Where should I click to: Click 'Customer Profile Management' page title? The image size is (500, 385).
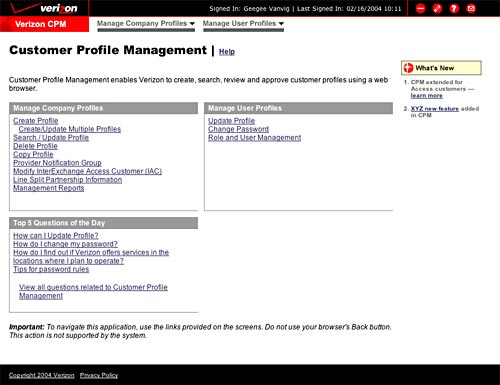click(108, 50)
